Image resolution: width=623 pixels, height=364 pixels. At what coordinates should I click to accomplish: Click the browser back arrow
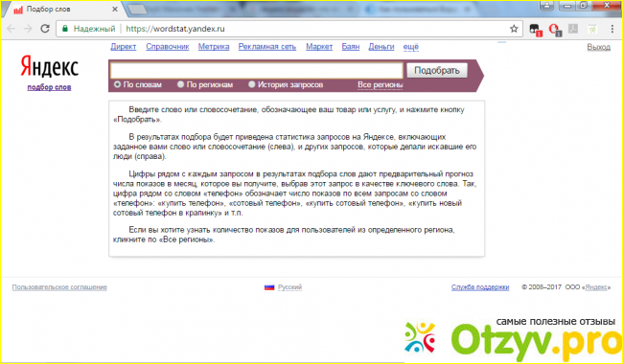11,29
